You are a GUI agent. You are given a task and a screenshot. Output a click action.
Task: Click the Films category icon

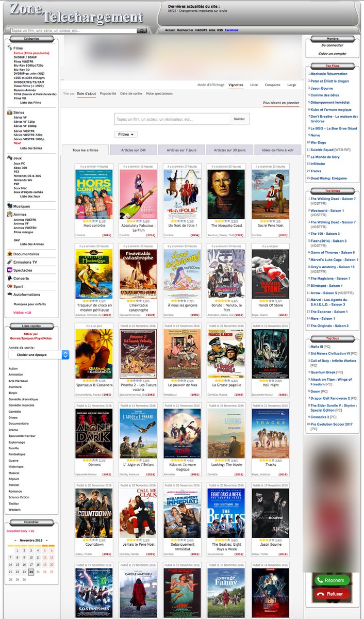click(x=9, y=48)
